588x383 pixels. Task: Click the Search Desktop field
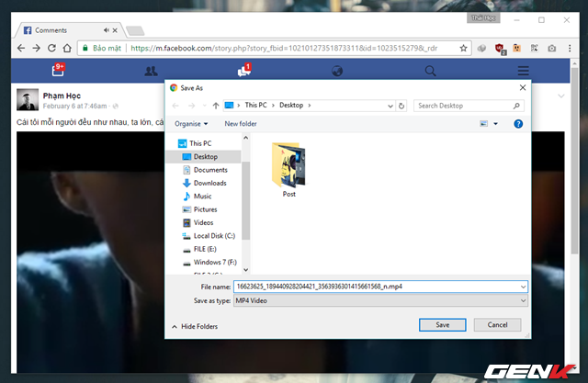(x=469, y=106)
